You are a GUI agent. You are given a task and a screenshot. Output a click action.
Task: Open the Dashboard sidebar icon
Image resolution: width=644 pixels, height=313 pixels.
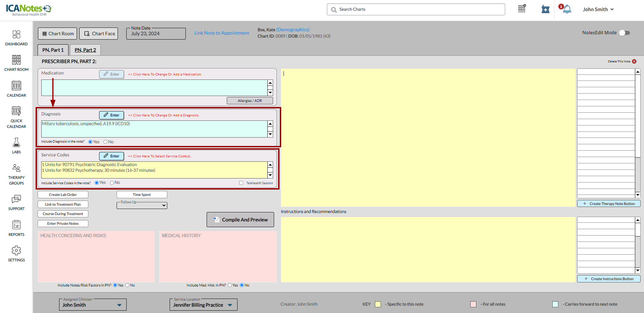16,35
